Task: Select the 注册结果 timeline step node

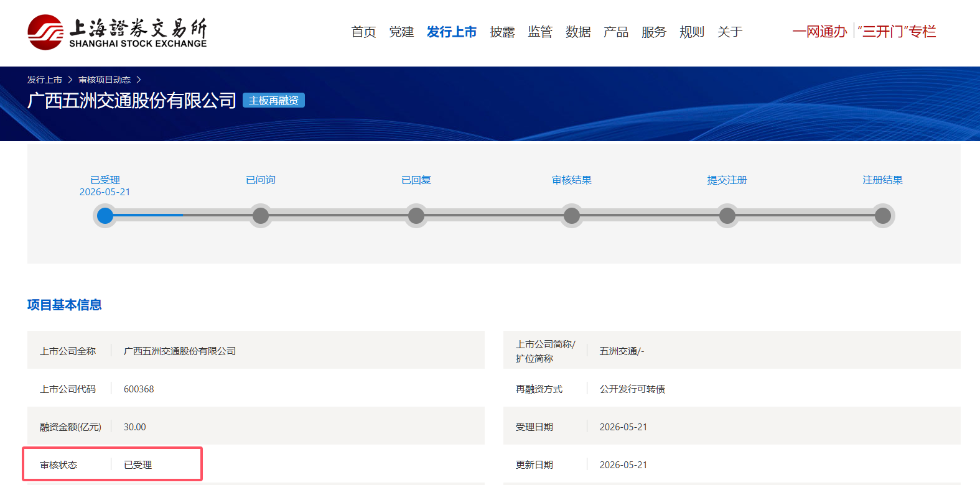Action: coord(883,216)
